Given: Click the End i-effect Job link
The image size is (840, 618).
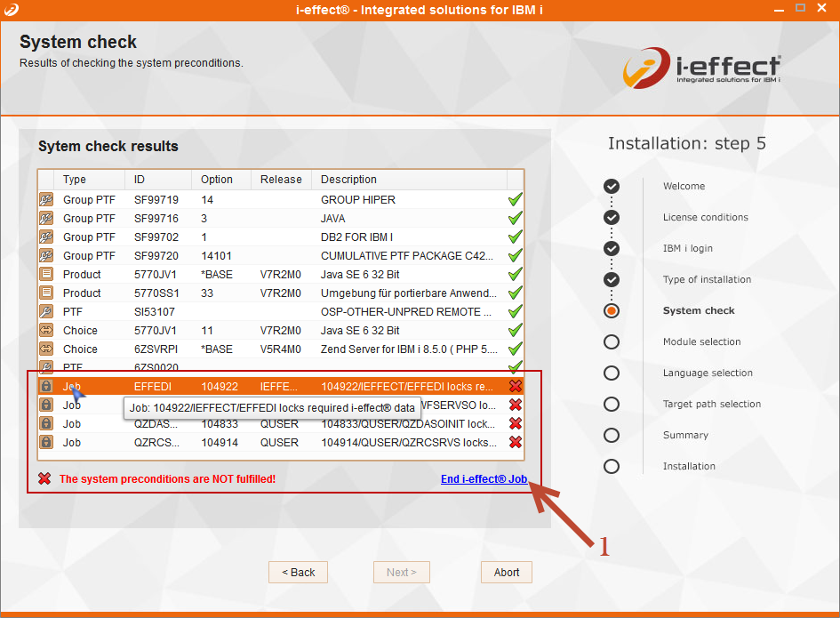Looking at the screenshot, I should point(484,479).
